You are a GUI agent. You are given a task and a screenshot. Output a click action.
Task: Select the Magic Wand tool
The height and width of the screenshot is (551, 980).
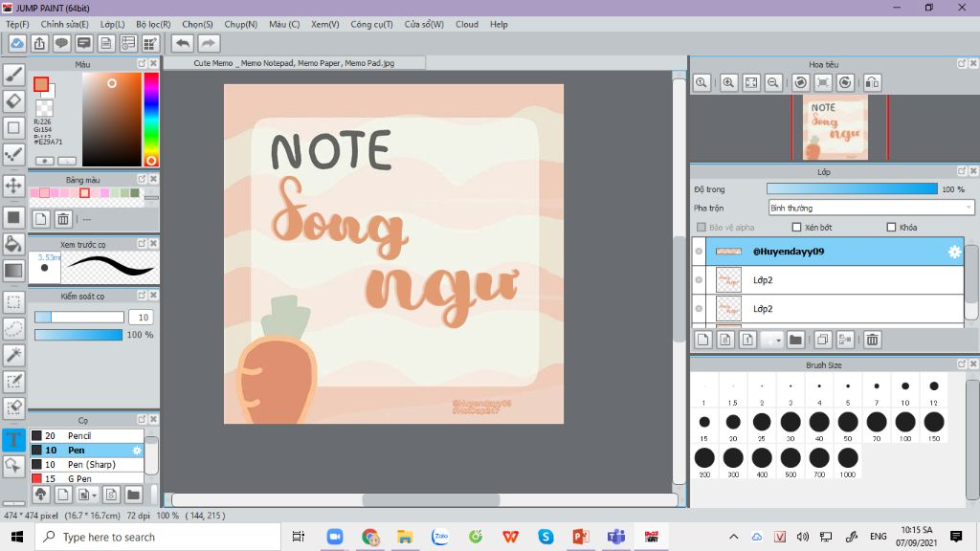pos(13,355)
